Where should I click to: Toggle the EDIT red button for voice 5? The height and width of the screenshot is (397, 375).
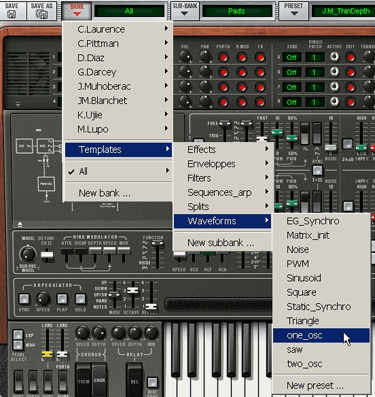[350, 57]
